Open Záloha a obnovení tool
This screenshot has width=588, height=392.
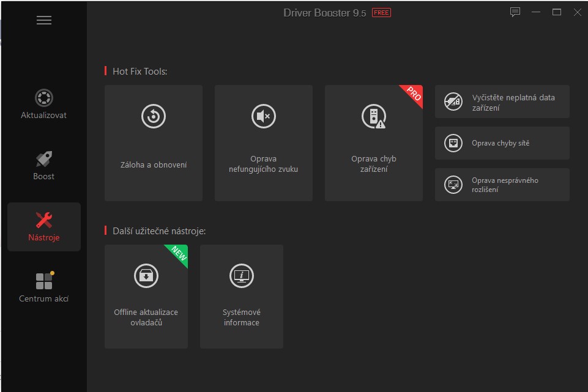tap(154, 143)
